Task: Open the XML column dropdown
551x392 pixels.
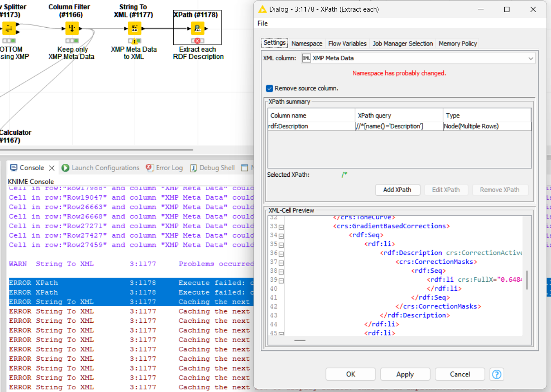Action: point(530,58)
